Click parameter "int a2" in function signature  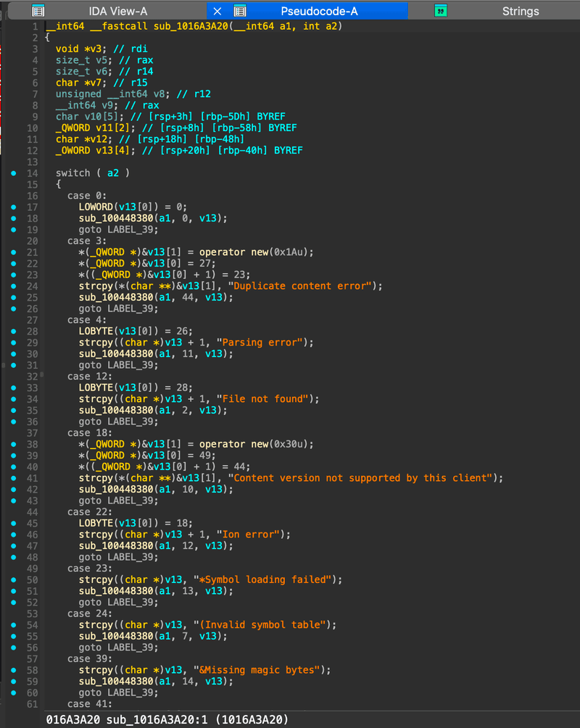point(320,26)
